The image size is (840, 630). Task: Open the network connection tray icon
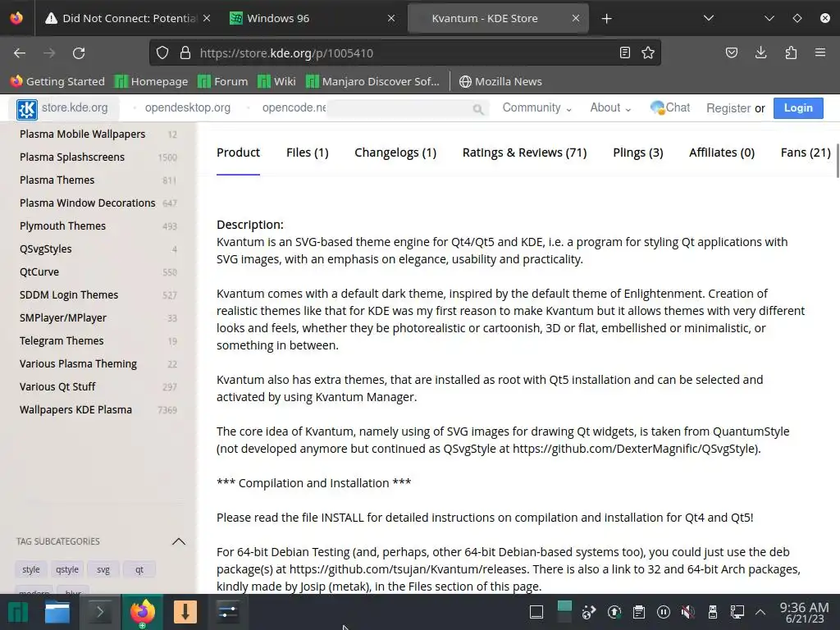click(x=737, y=612)
